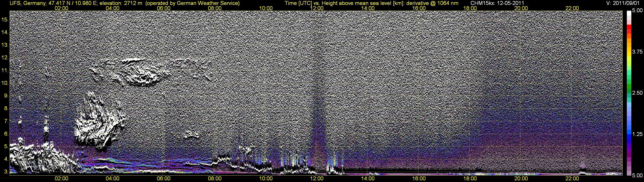Click the height axis label '9.'
Viewport: 644px width, 182px height.
pos(6,96)
